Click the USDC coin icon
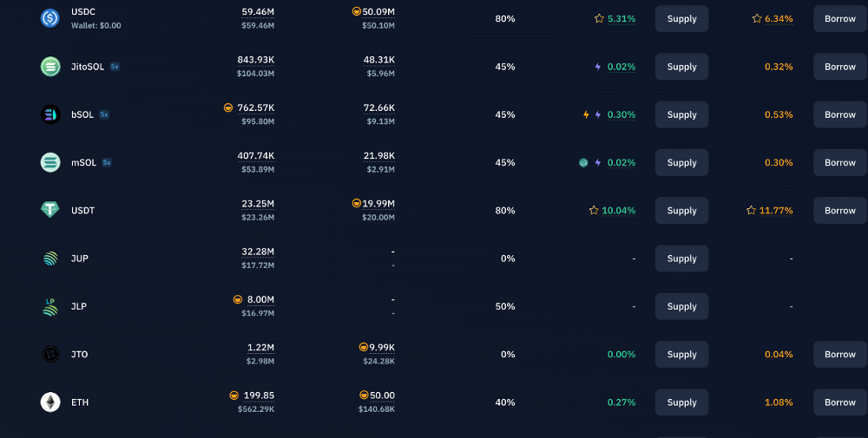Viewport: 868px width, 438px height. point(50,18)
